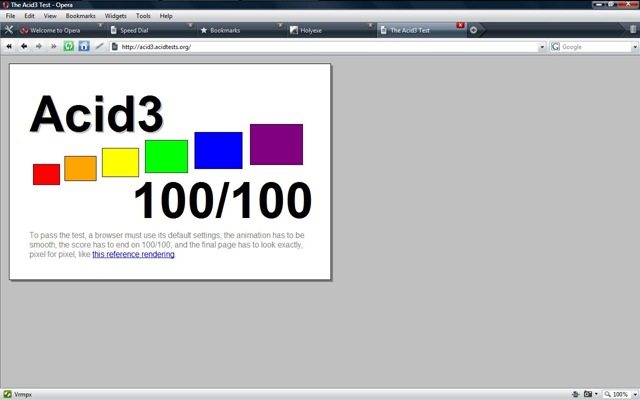The image size is (640, 400).
Task: Open the panels wrench icon in tab bar
Action: [x=9, y=30]
